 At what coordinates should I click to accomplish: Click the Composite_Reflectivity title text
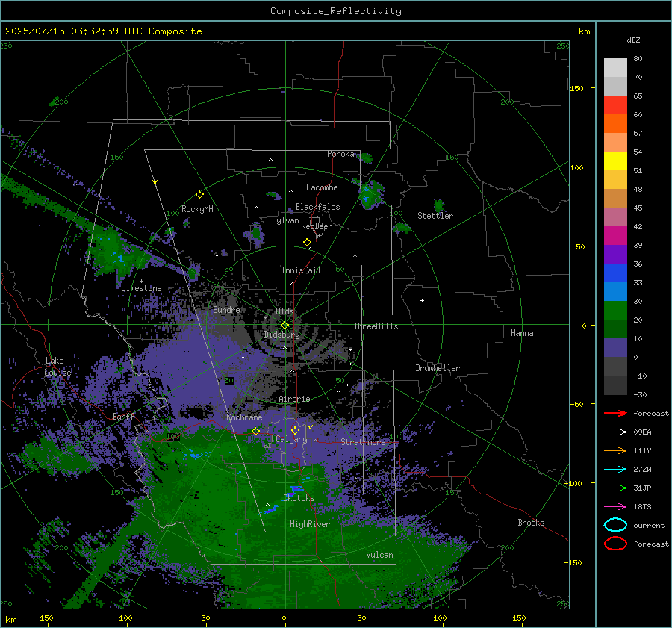point(335,11)
